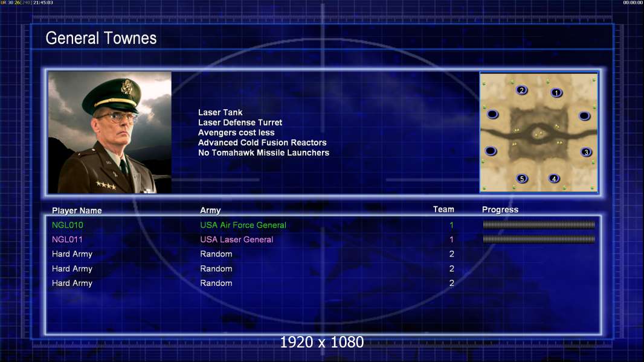This screenshot has width=644, height=362.
Task: Select start position marker 1 on the map
Action: click(556, 93)
